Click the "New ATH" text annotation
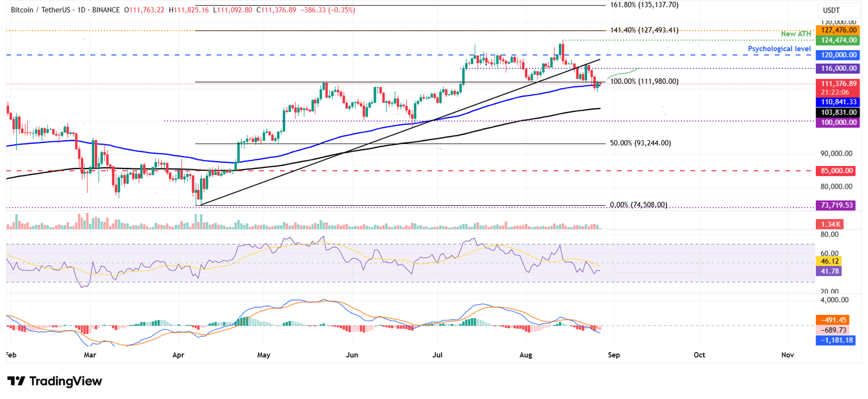This screenshot has height=399, width=868. click(x=796, y=34)
